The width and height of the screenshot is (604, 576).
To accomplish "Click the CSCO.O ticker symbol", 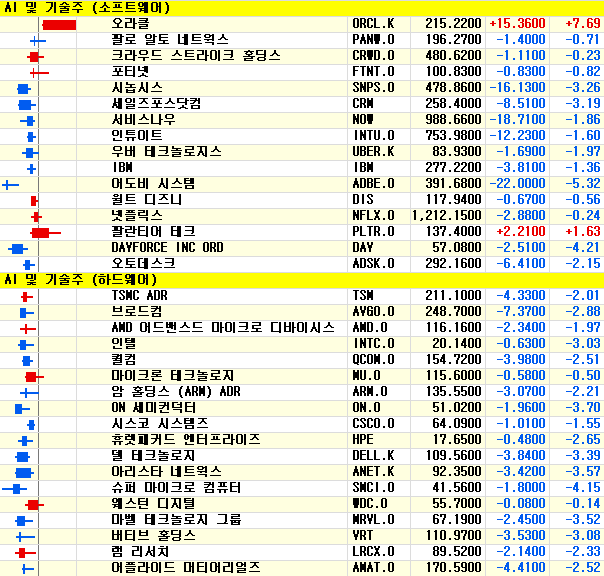I will (373, 423).
